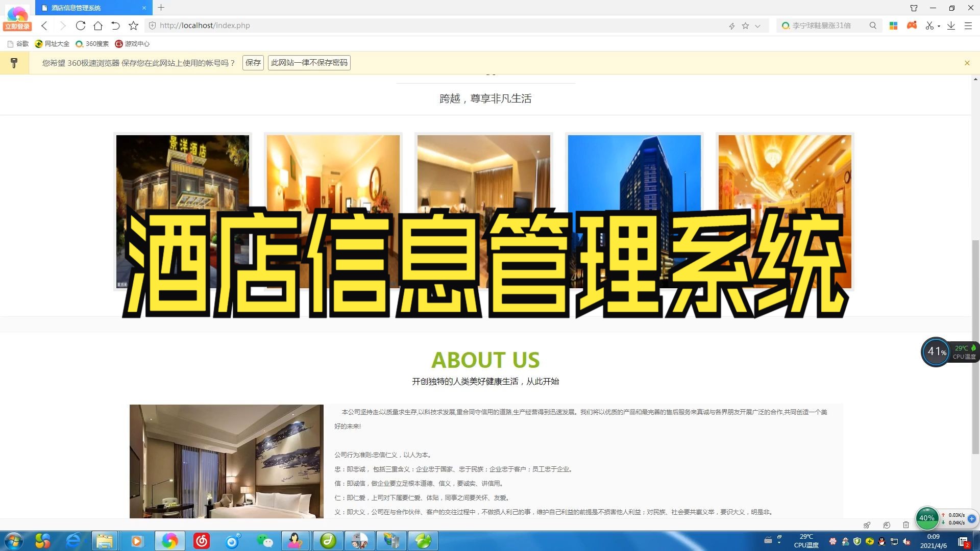Click the trash bin status bar icon
The height and width of the screenshot is (551, 980).
[x=905, y=525]
